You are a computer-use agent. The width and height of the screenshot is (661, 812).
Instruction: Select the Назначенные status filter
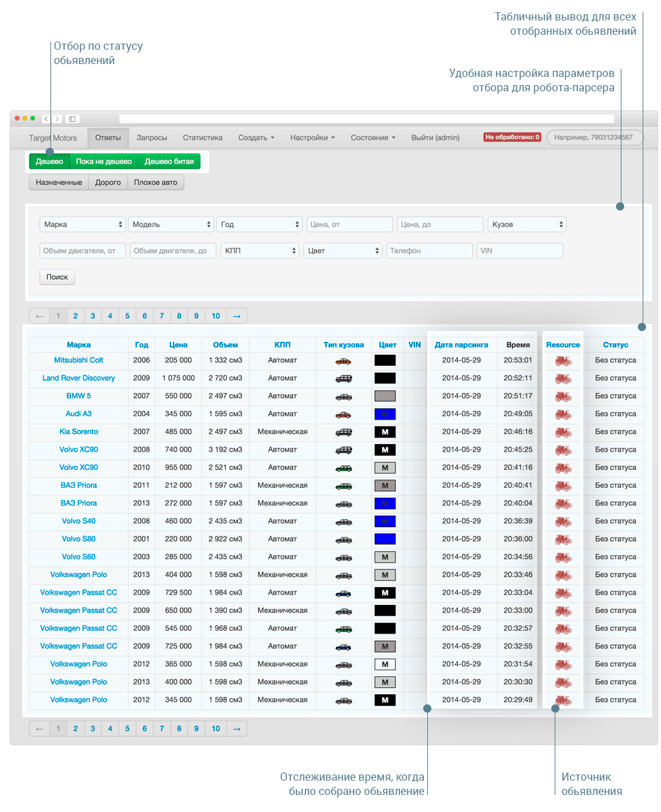point(59,183)
